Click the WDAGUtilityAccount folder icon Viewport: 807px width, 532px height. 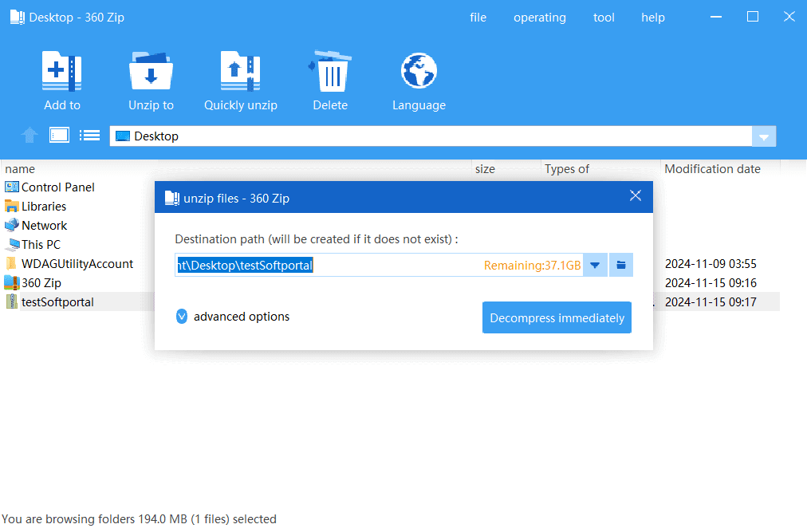click(x=11, y=264)
